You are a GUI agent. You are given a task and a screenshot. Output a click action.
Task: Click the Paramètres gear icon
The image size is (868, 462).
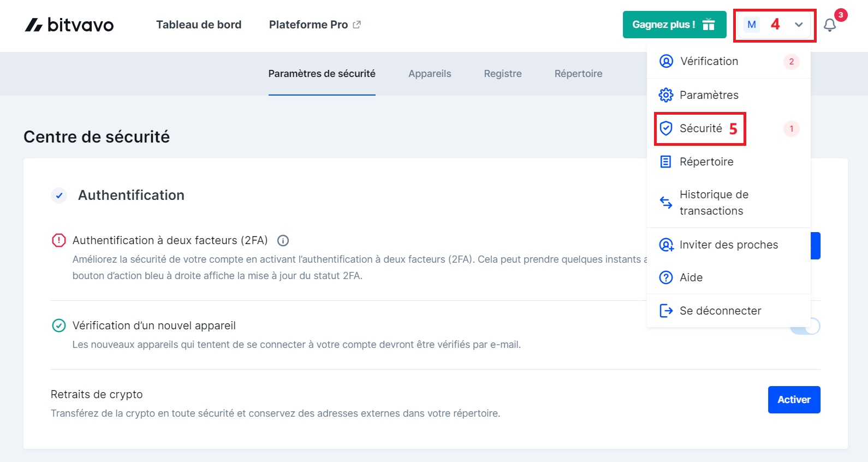click(x=666, y=95)
